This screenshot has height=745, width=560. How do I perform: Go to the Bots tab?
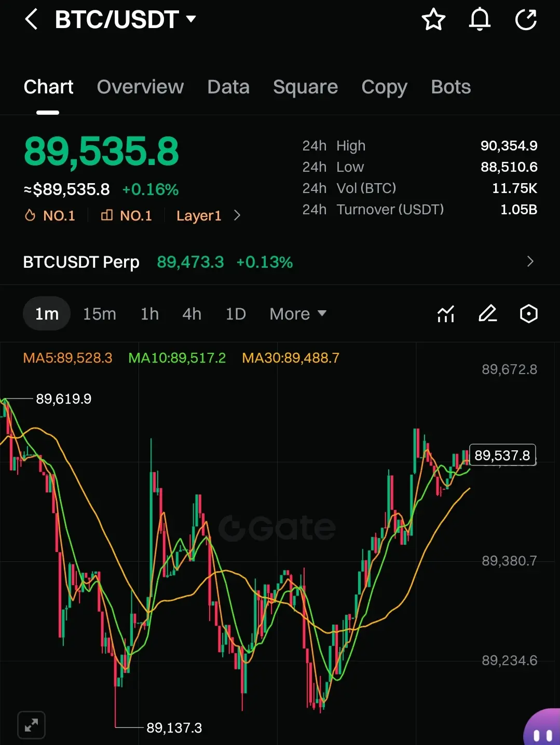pyautogui.click(x=450, y=87)
